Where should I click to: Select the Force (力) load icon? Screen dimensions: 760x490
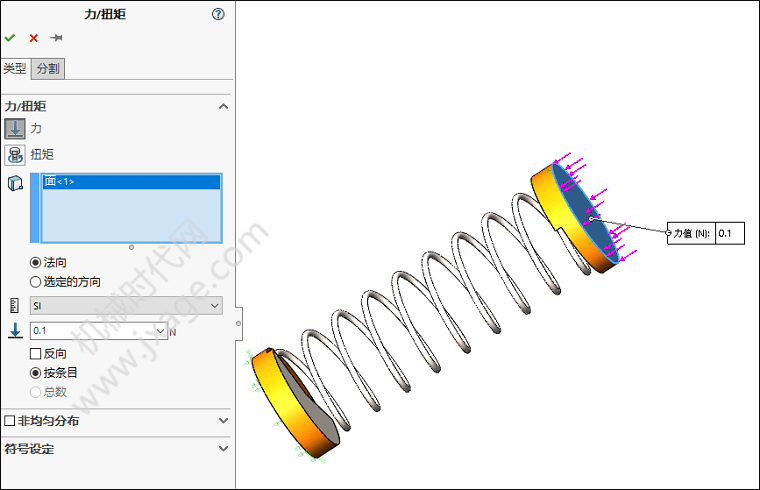(x=15, y=129)
